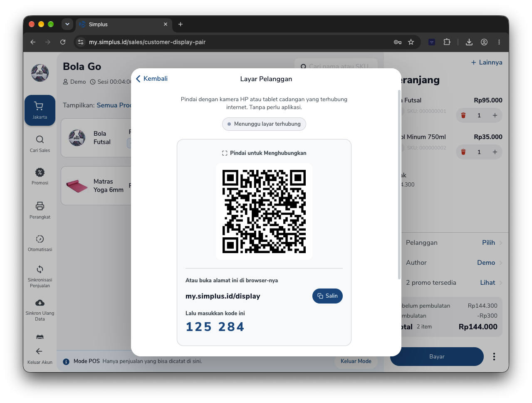Bookmark page with star icon

(x=411, y=42)
